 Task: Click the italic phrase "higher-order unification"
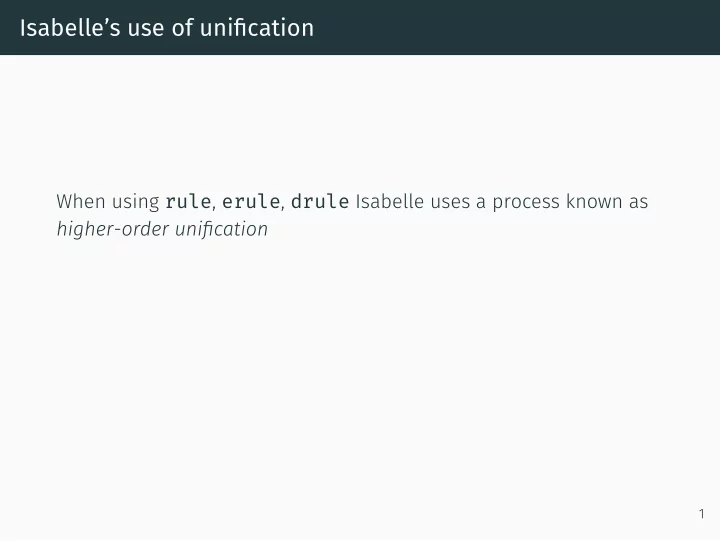point(162,229)
